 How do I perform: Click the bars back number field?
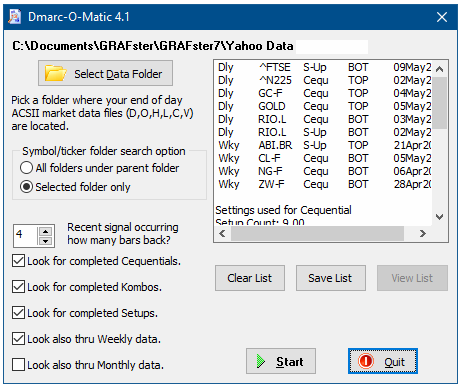pos(26,236)
